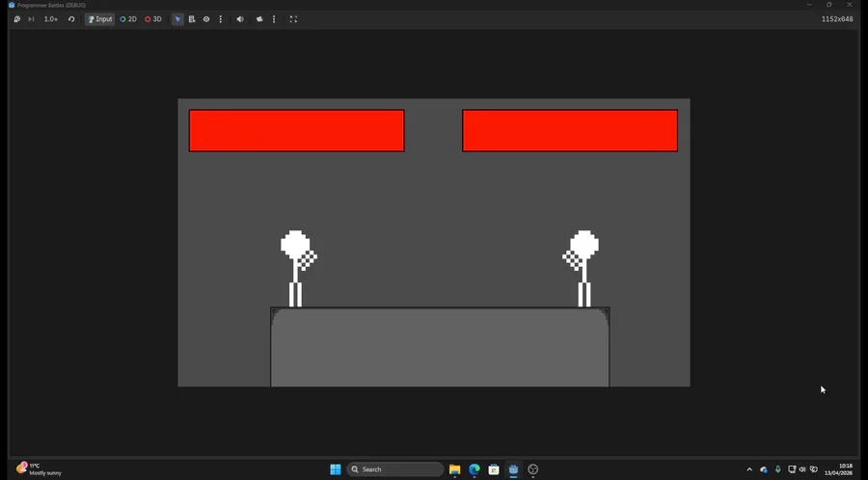Screen dimensions: 868x480
Task: Reset the game speed with the circular arrow
Action: pyautogui.click(x=71, y=19)
